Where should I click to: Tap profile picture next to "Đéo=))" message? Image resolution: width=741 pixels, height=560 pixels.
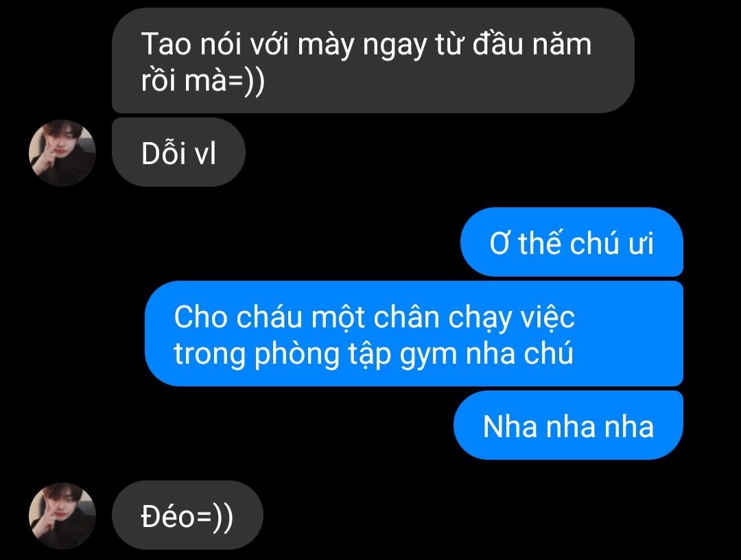[62, 515]
